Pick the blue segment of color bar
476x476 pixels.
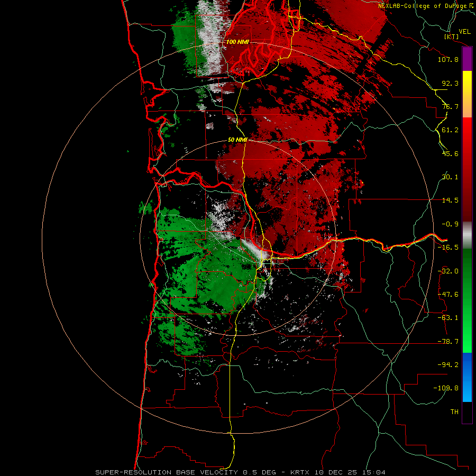[467, 377]
